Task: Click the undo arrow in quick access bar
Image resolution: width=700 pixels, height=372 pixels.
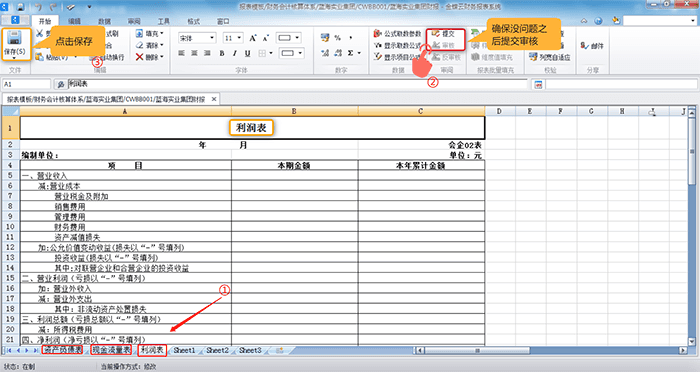Action: coord(39,7)
